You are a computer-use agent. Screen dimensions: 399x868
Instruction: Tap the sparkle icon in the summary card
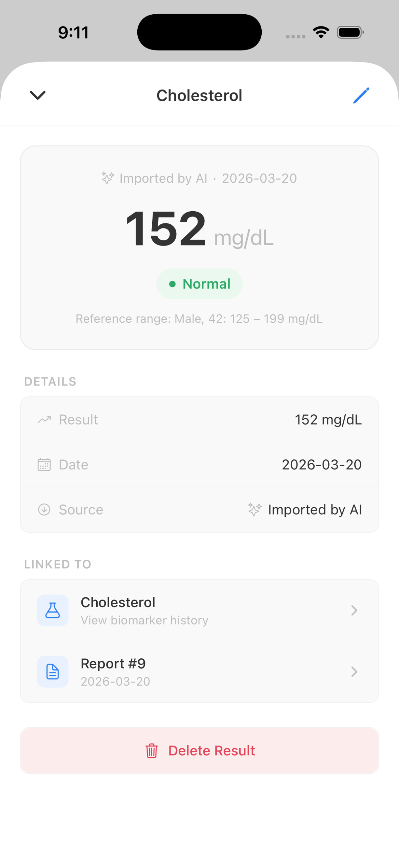(108, 178)
